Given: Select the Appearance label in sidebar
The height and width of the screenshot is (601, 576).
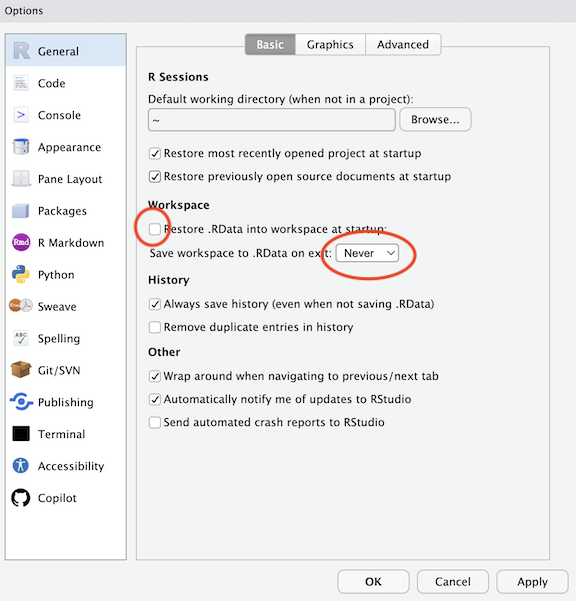Looking at the screenshot, I should click(x=69, y=147).
